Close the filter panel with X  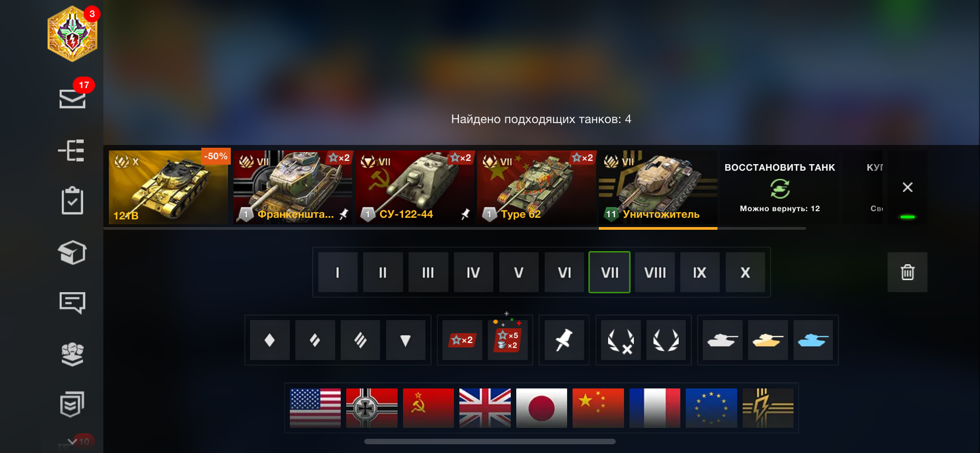(907, 187)
